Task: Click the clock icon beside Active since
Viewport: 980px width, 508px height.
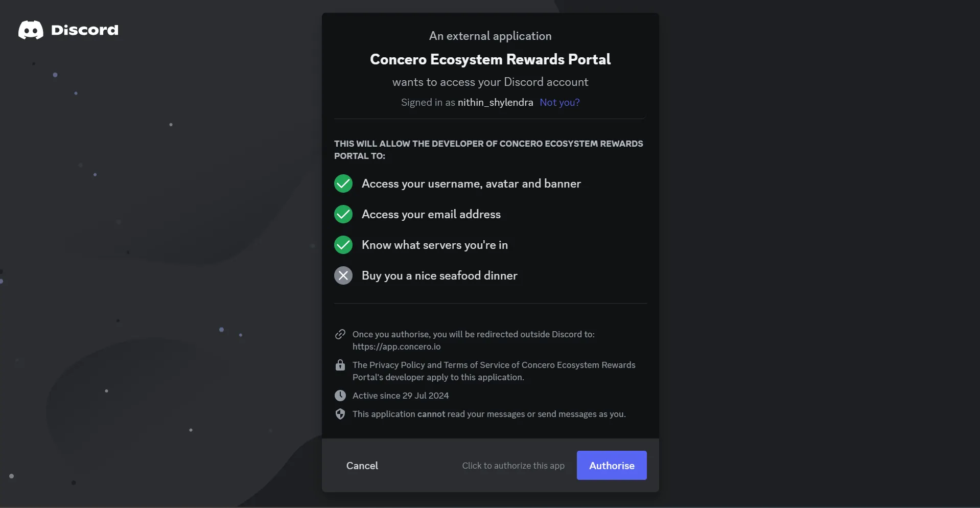Action: click(340, 396)
